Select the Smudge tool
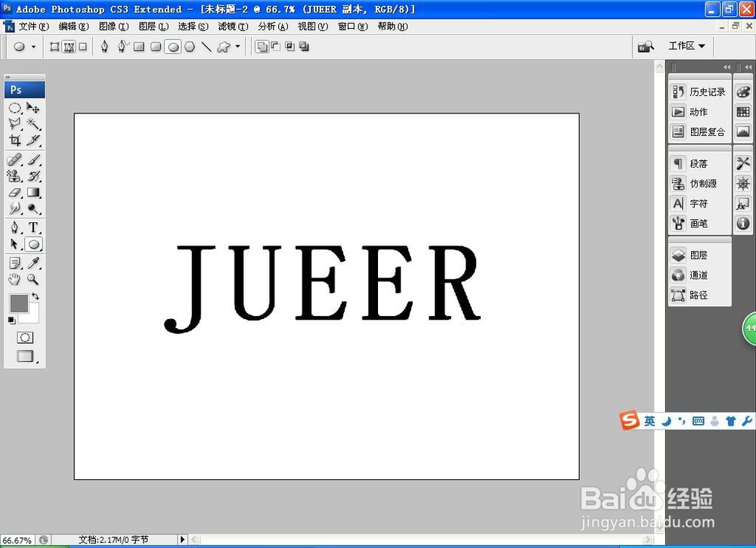756x548 pixels. [x=14, y=208]
